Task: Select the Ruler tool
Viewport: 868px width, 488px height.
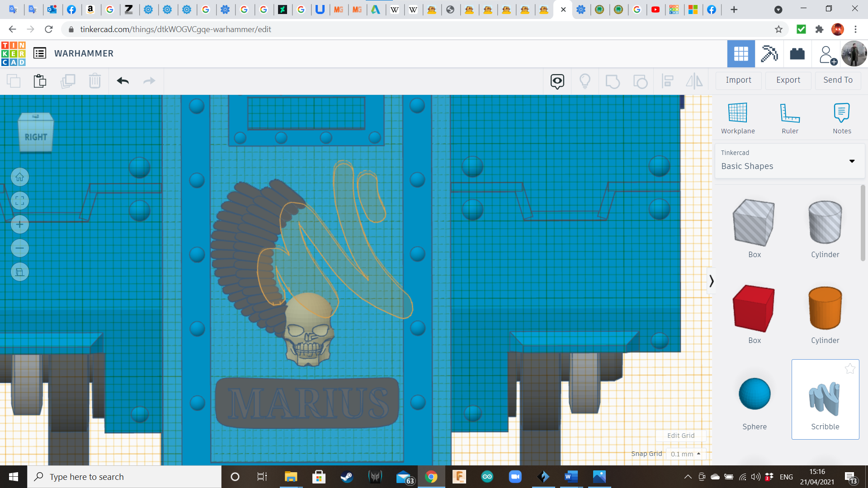Action: [790, 118]
